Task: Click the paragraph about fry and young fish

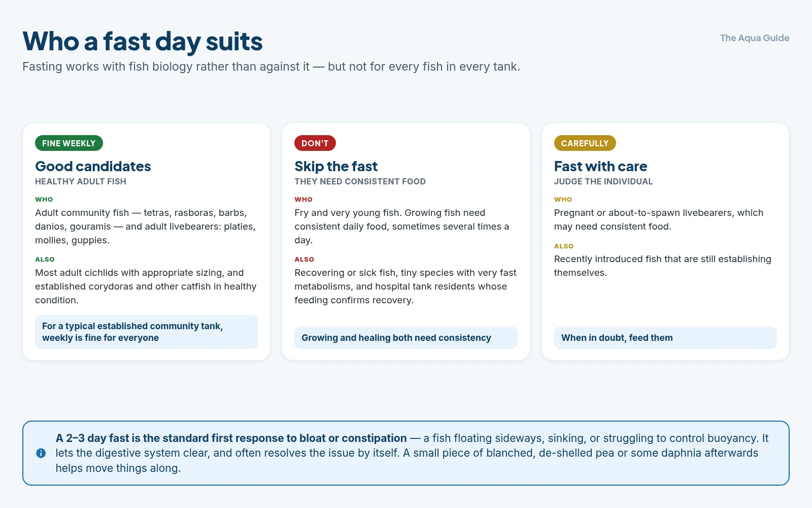Action: click(x=402, y=227)
